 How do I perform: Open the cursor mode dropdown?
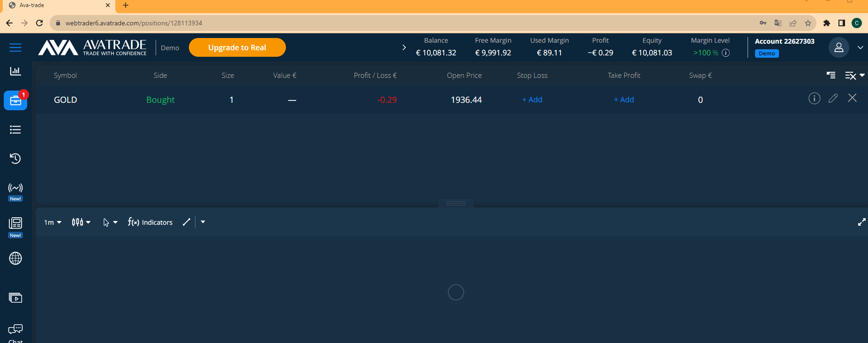point(110,222)
